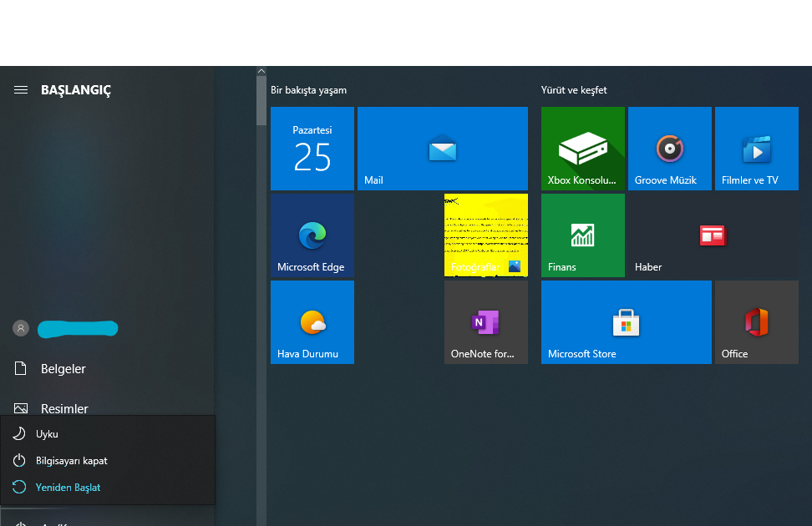Open the Haber news tile

point(713,235)
